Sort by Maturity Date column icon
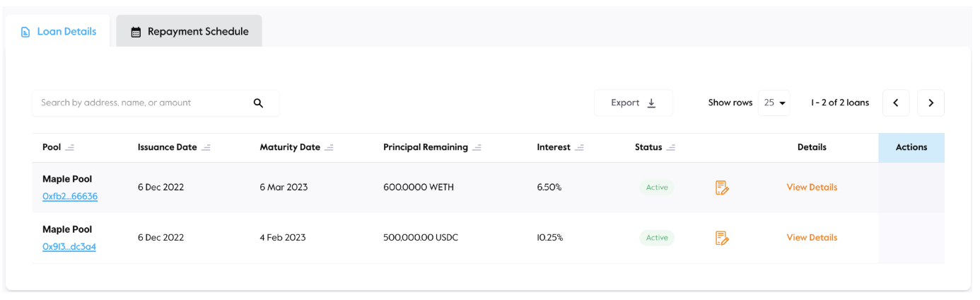Viewport: 980px width, 300px height. 329,148
